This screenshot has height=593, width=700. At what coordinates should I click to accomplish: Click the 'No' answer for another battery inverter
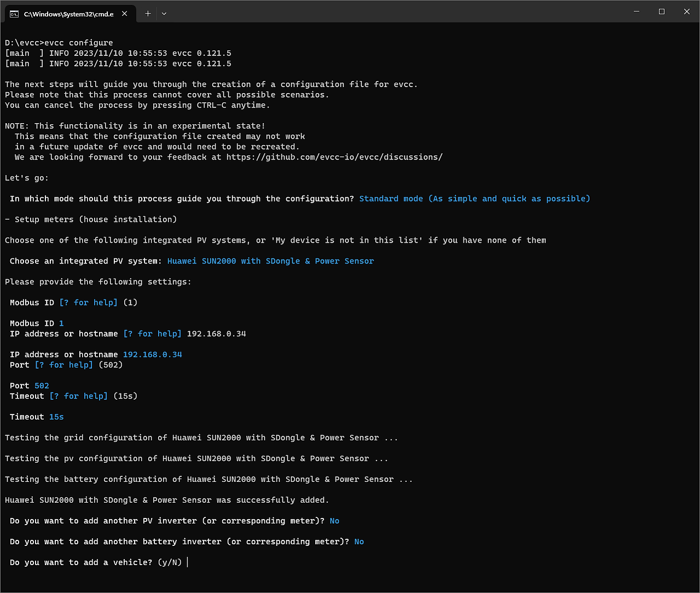(359, 542)
